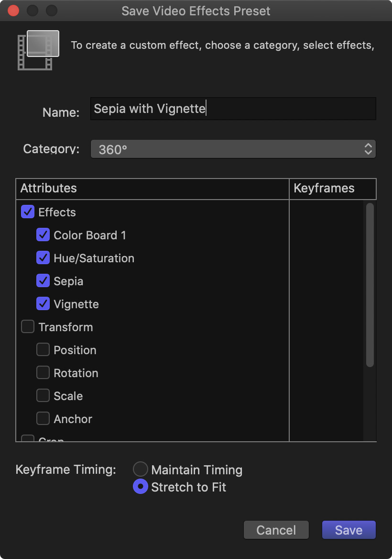This screenshot has height=559, width=392.
Task: Disable the Hue/Saturation effect checkbox
Action: tap(43, 258)
